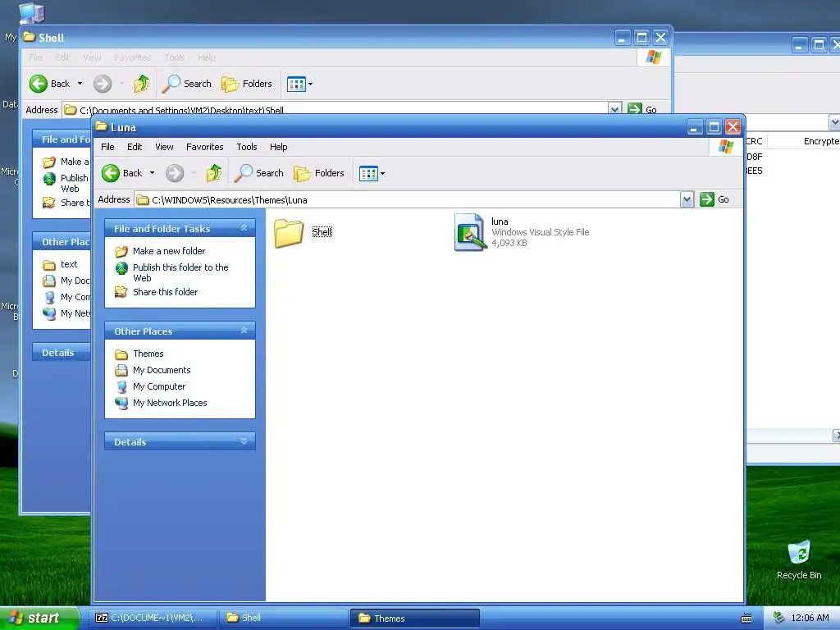This screenshot has width=840, height=630.
Task: Click Recycle Bin desktop icon
Action: [799, 559]
